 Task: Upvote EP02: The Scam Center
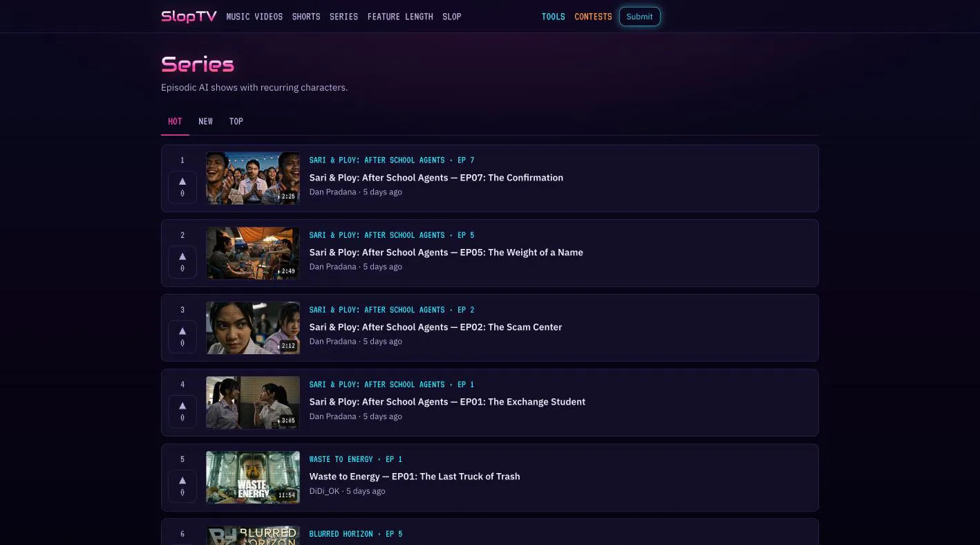182,336
